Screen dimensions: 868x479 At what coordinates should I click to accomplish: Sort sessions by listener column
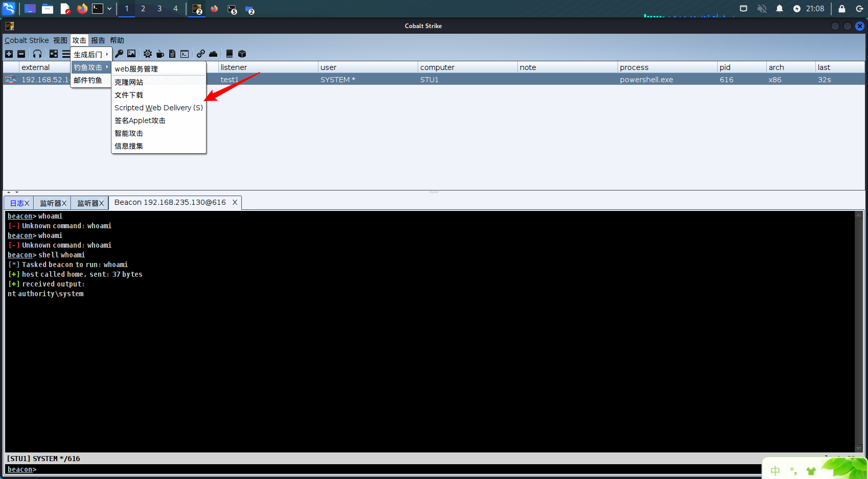click(268, 67)
